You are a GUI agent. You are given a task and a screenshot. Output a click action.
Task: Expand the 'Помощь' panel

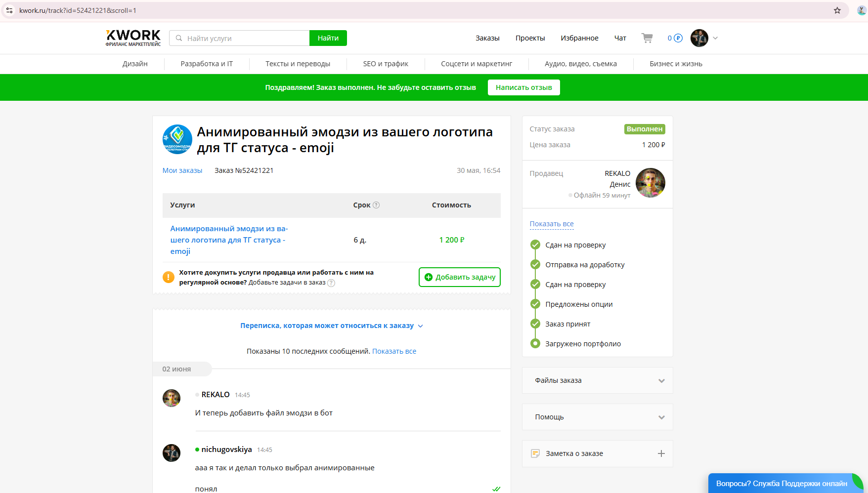(598, 417)
